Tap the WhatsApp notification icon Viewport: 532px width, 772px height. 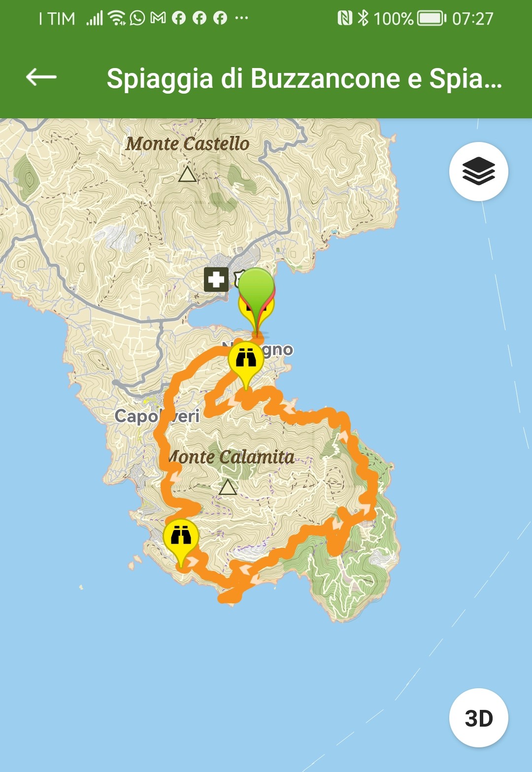(137, 18)
